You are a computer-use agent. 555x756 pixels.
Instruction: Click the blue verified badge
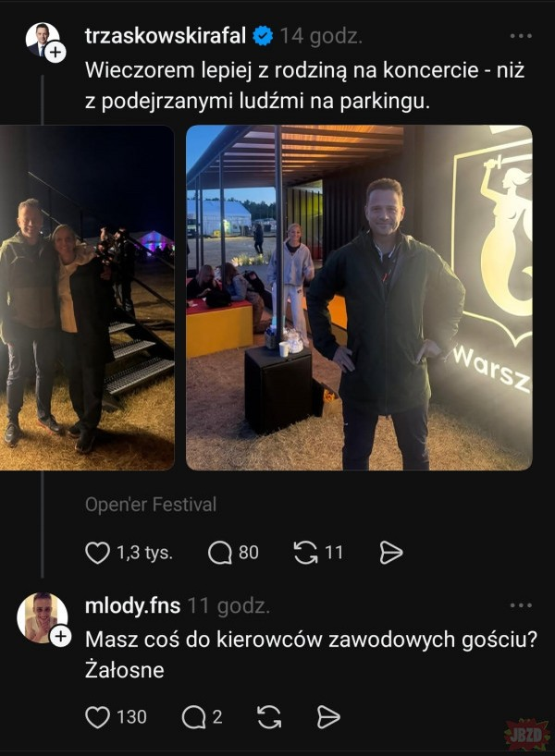263,36
